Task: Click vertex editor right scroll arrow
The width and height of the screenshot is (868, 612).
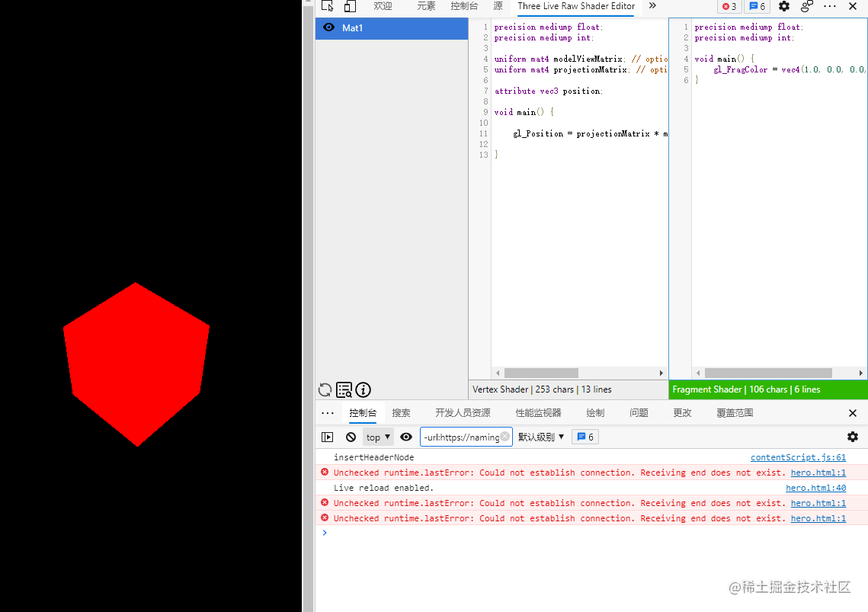Action: (x=661, y=373)
